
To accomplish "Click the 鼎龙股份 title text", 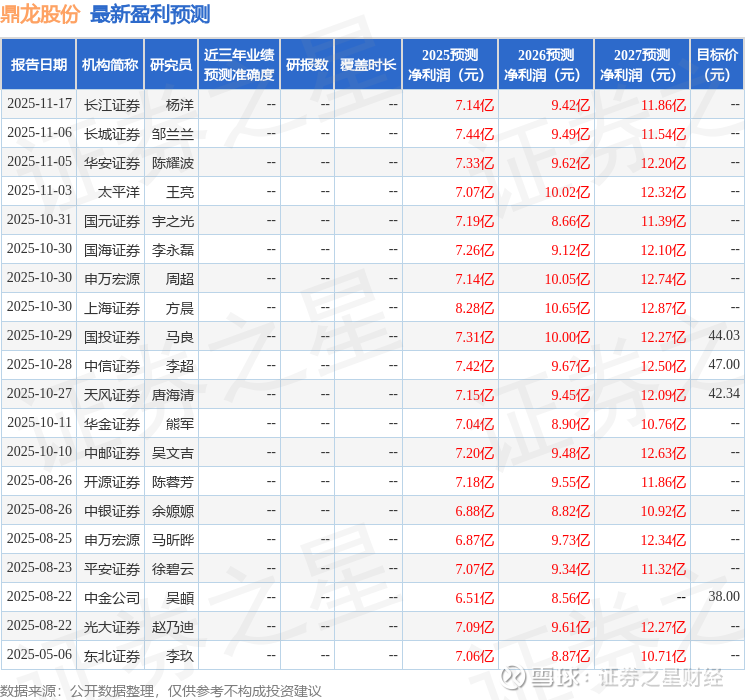I will coord(40,14).
